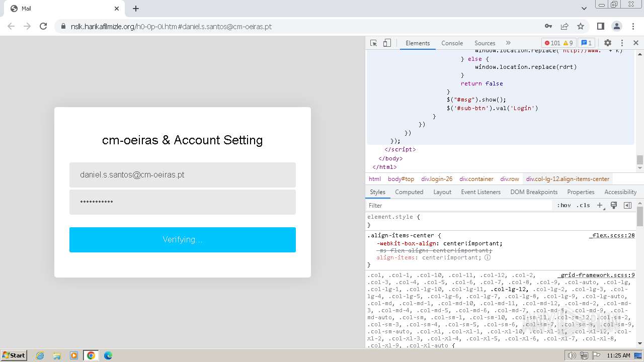Select div.container breadcrumb
644x362 pixels.
pos(476,179)
